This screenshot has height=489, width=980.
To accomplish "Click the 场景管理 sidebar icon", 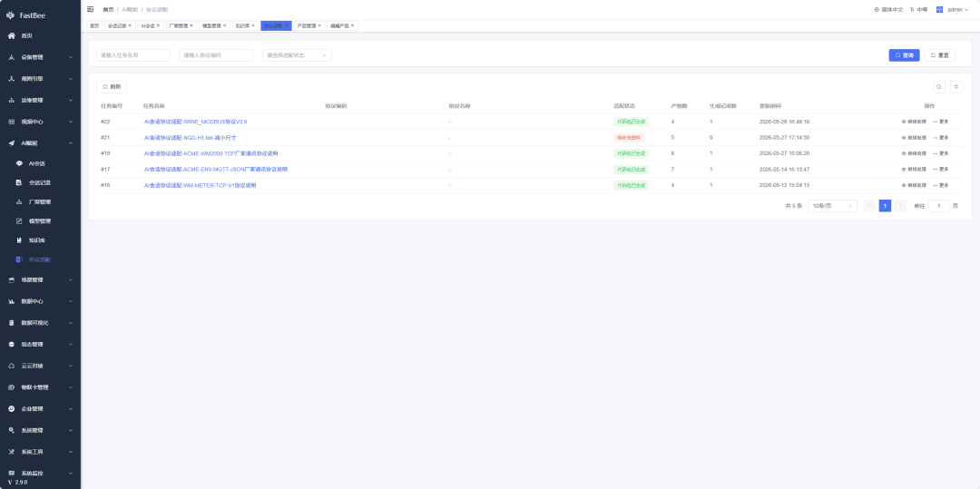I will 11,279.
